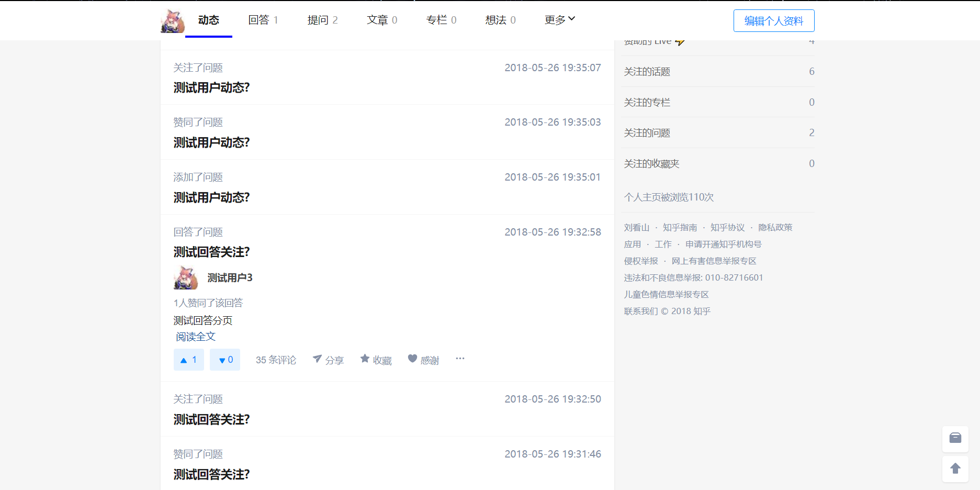This screenshot has height=490, width=980.
Task: Click the answer text 测试回答分页
Action: point(203,320)
